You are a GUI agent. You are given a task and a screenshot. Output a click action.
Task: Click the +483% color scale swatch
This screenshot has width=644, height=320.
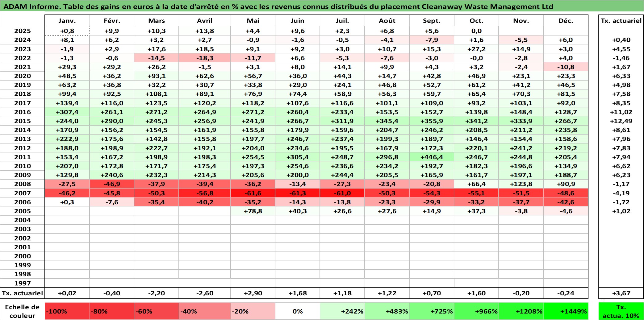(387, 311)
